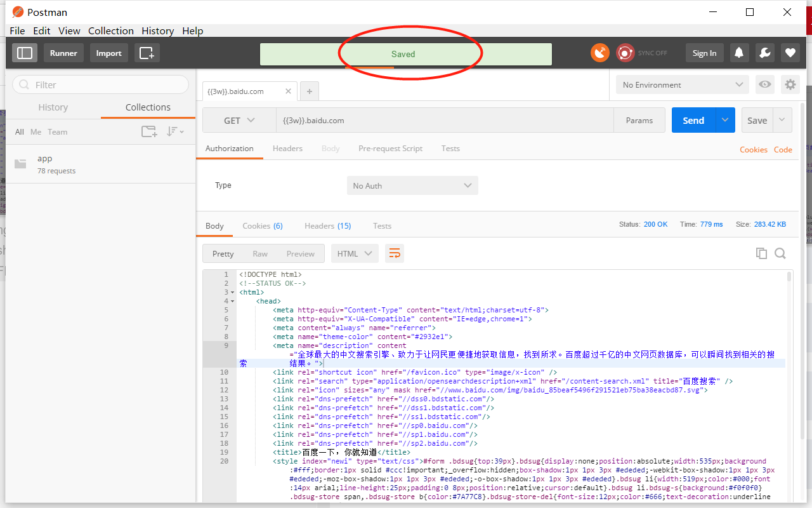Screen dimensions: 812x508
Task: Click the Runner button
Action: (x=63, y=53)
